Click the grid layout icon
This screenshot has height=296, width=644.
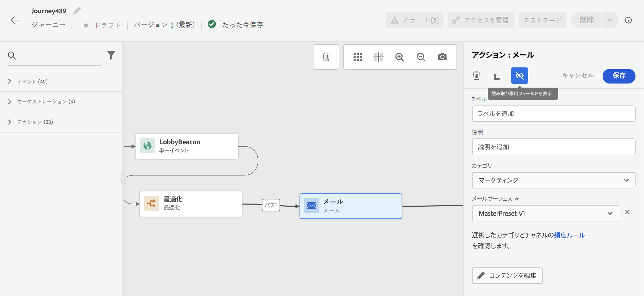tap(357, 57)
